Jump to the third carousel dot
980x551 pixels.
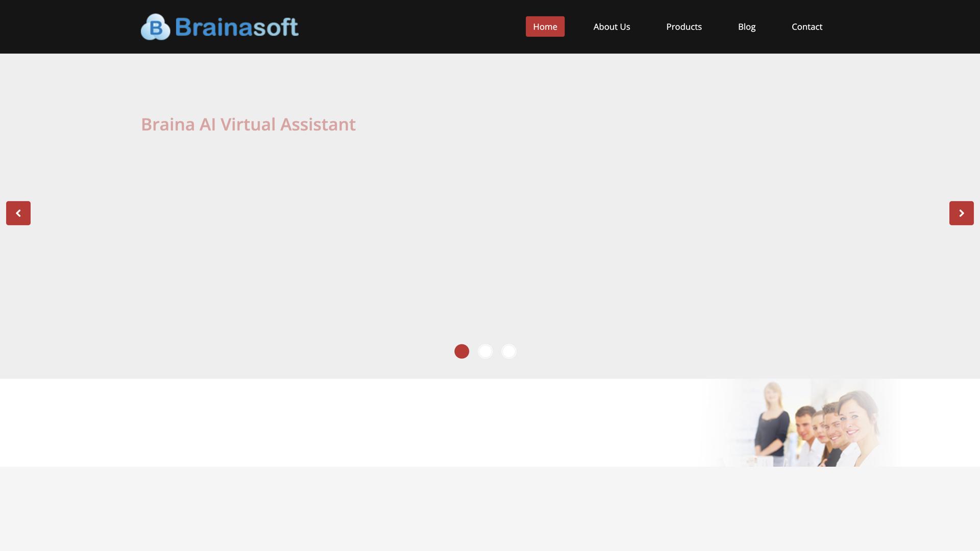(x=508, y=352)
